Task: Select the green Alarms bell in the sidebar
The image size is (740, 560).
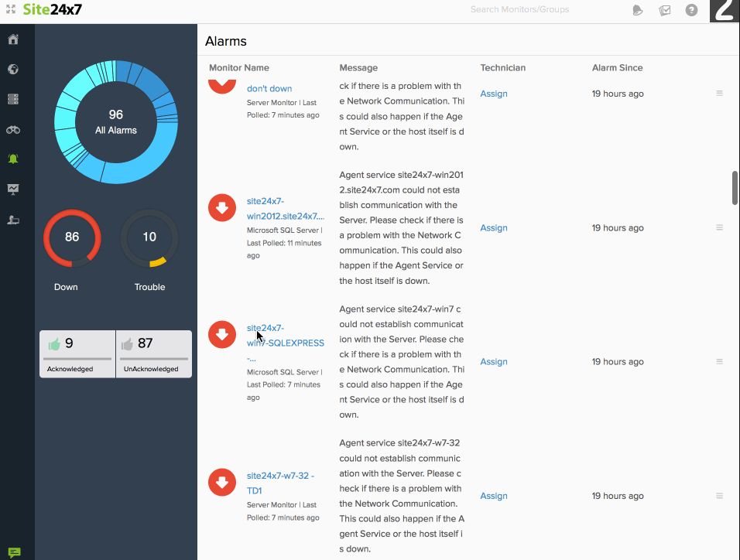Action: [13, 159]
